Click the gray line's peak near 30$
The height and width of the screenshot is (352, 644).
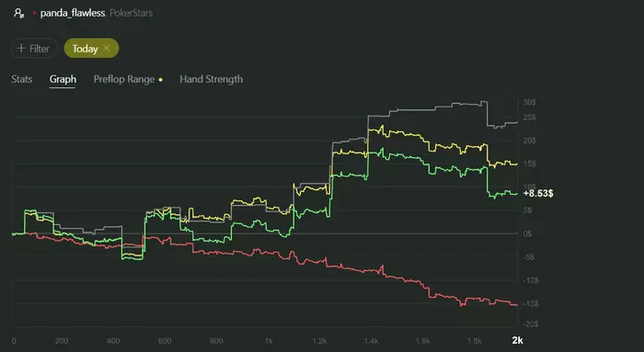[x=484, y=101]
